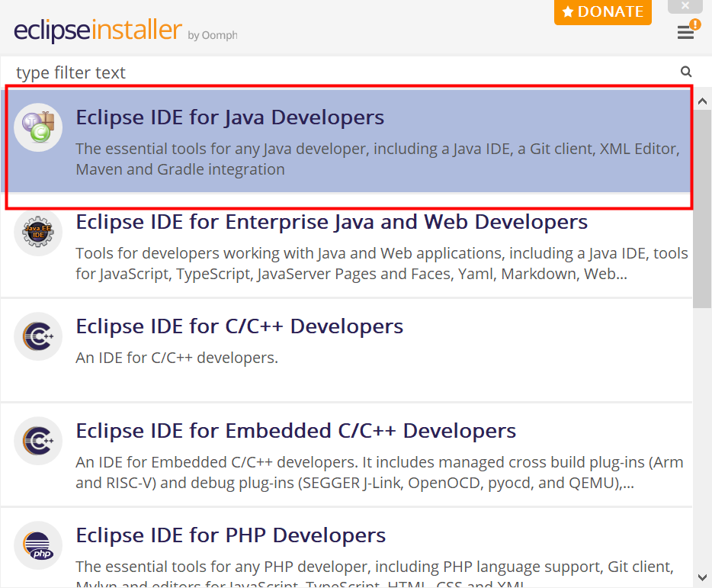
Task: Click the Embedded C/C++ Developers title text
Action: click(294, 430)
